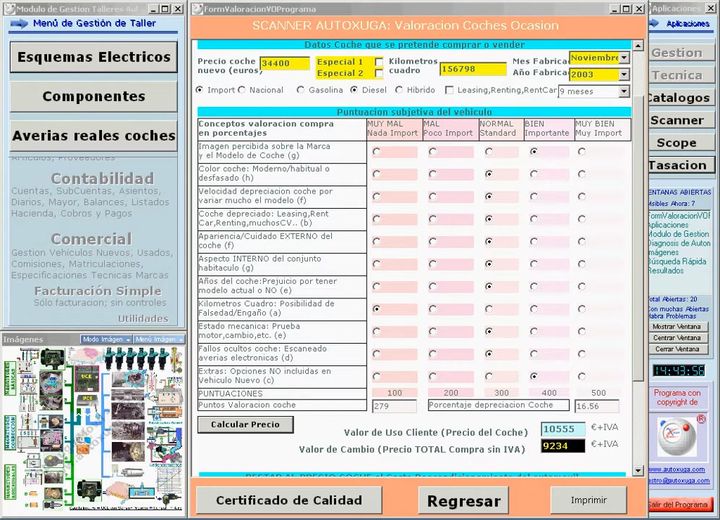This screenshot has height=520, width=720.
Task: Click the digital clock display 14:43:56
Action: (679, 371)
